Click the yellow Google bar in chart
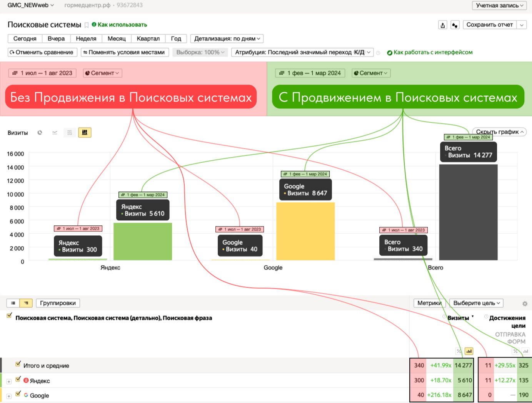Viewport: 532px width, 403px height. coord(305,231)
